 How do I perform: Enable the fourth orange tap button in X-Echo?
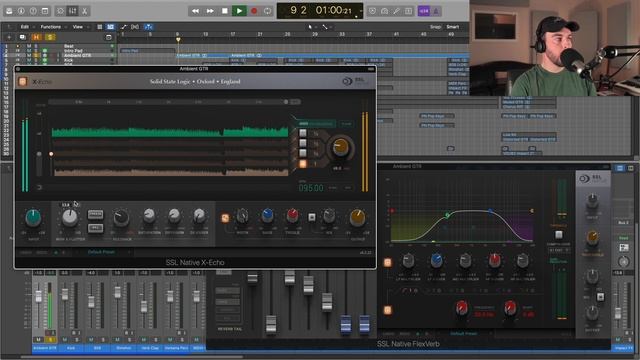(x=303, y=164)
